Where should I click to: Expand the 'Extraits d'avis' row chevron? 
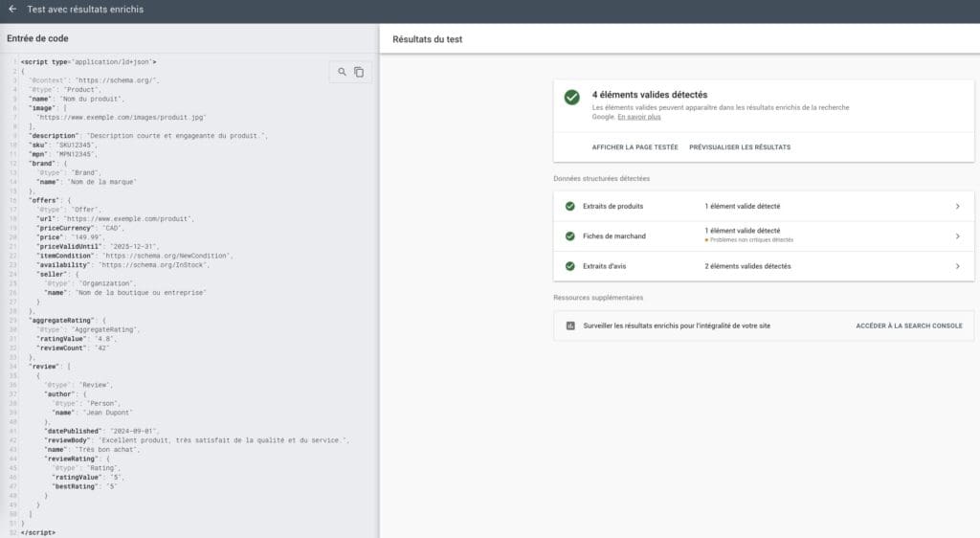[957, 266]
